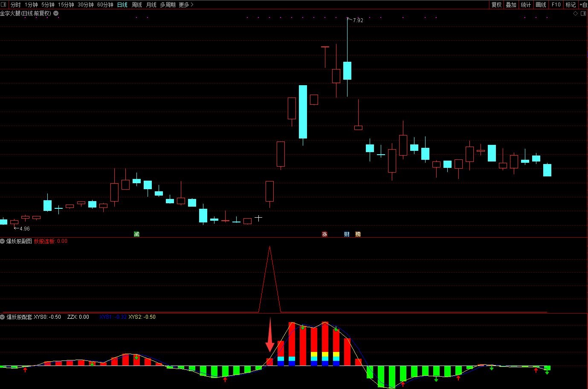Click the 标记 mark button
The image size is (588, 389).
(571, 5)
